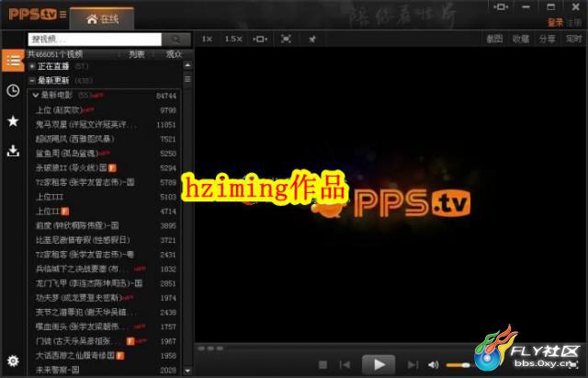588x378 pixels.
Task: Focus the video search input field
Action: 95,39
